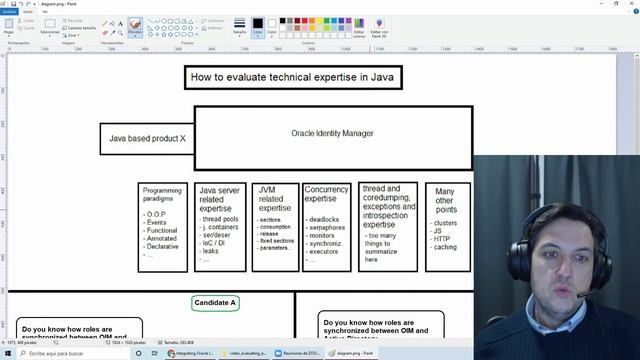Pick the red color swatch
Screen dimensions: 640x360
304,20
